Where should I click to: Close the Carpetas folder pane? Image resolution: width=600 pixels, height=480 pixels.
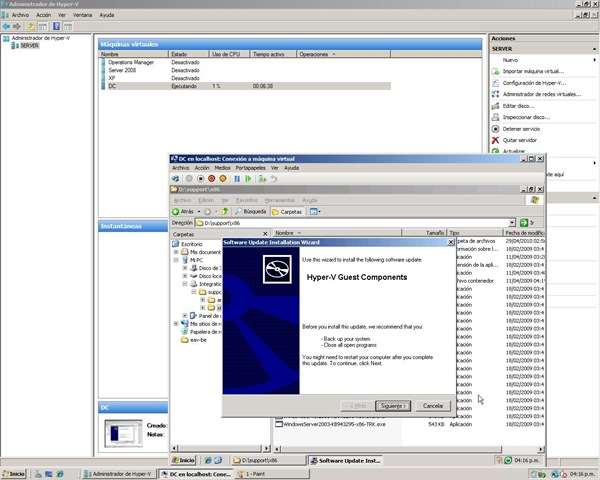(x=265, y=233)
